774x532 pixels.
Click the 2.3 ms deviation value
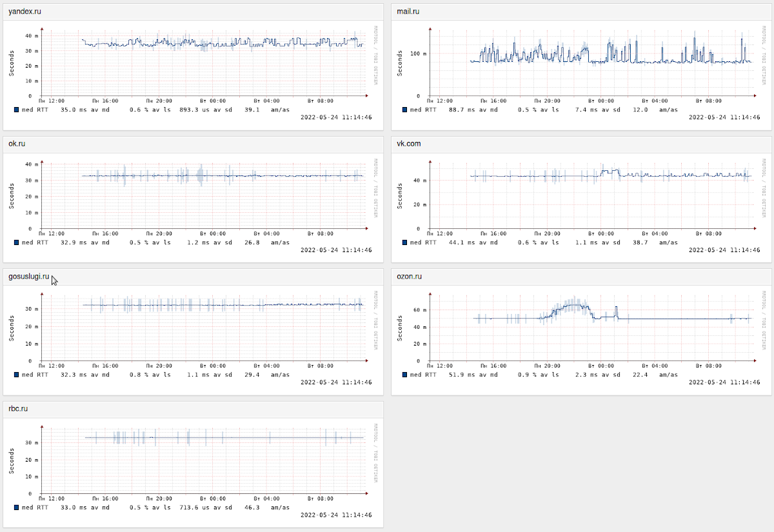[x=587, y=375]
